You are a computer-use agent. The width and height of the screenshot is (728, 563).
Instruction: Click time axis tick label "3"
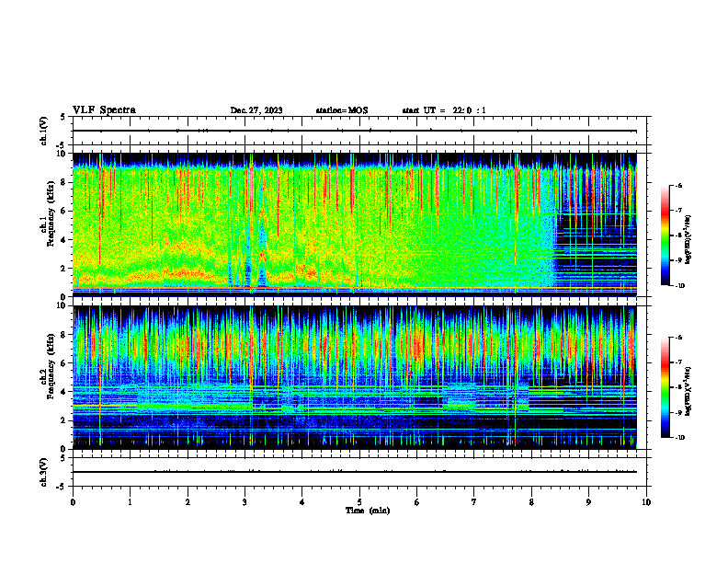click(x=245, y=502)
